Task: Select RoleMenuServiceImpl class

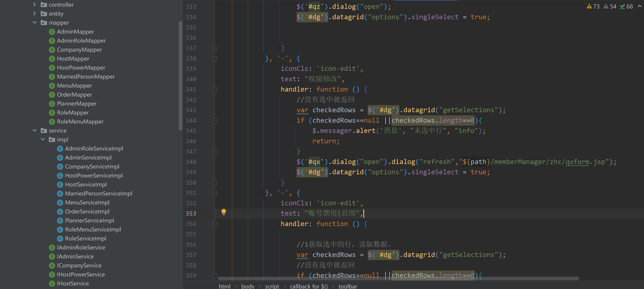Action: [93, 229]
